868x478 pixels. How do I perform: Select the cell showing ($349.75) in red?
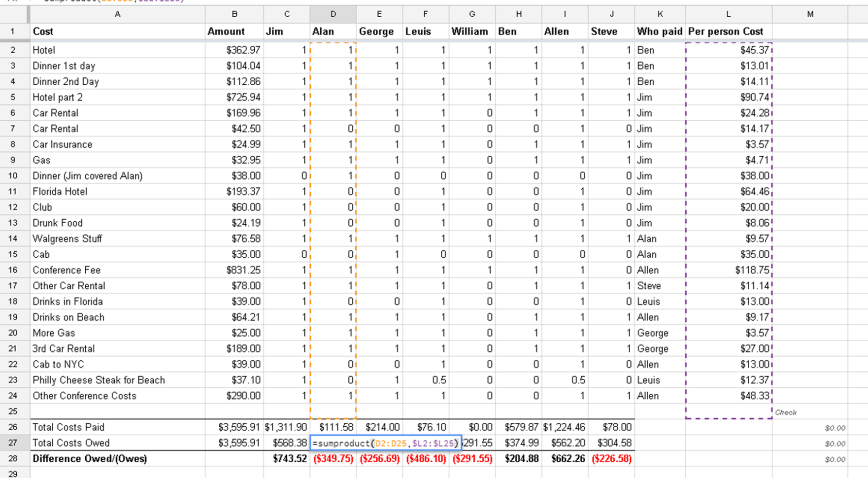(x=333, y=458)
